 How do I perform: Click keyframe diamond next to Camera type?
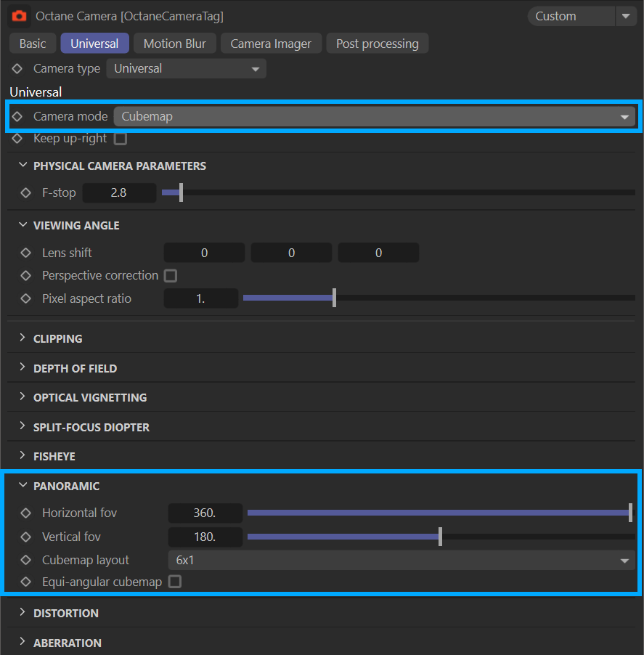pyautogui.click(x=17, y=69)
